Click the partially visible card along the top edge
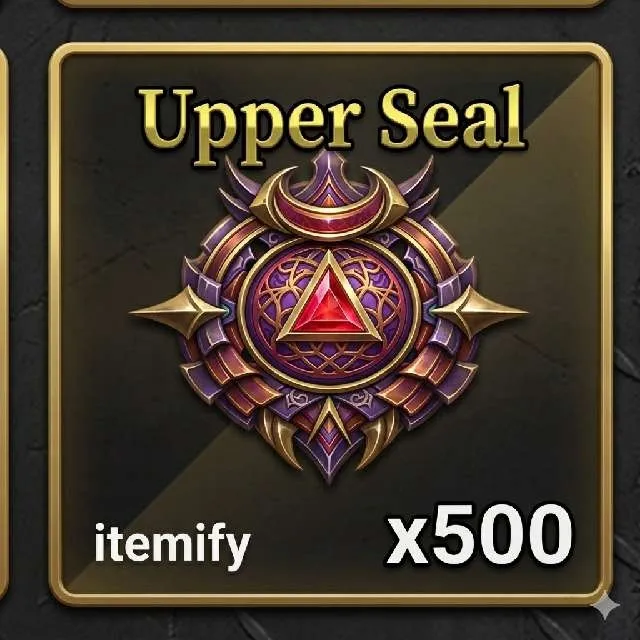The image size is (640, 640). point(331,4)
